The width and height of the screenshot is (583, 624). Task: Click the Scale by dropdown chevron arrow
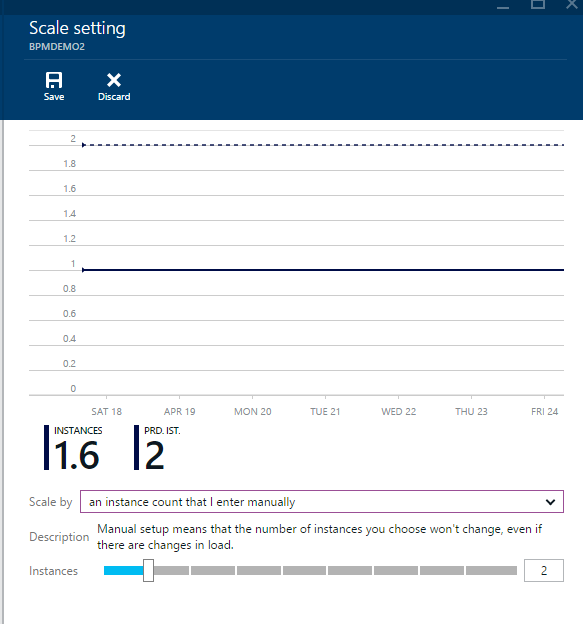pos(550,502)
